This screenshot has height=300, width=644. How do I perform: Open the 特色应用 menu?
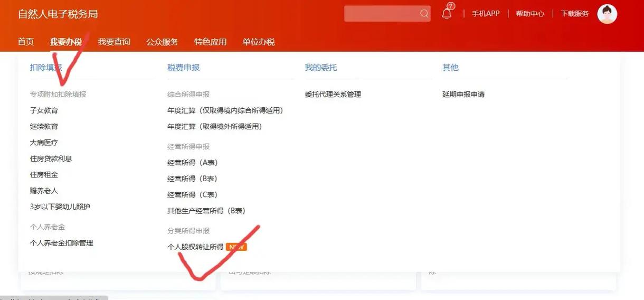(211, 42)
